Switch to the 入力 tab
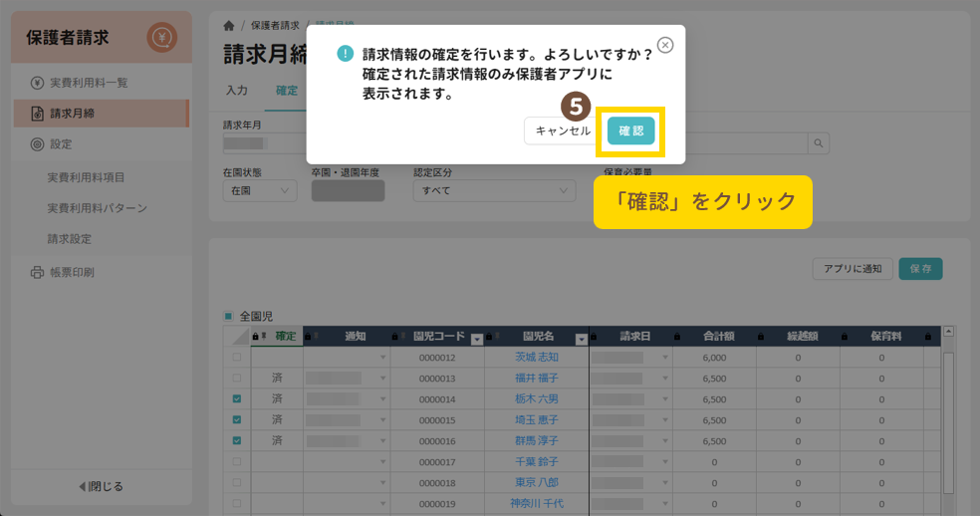The height and width of the screenshot is (516, 980). tap(236, 91)
